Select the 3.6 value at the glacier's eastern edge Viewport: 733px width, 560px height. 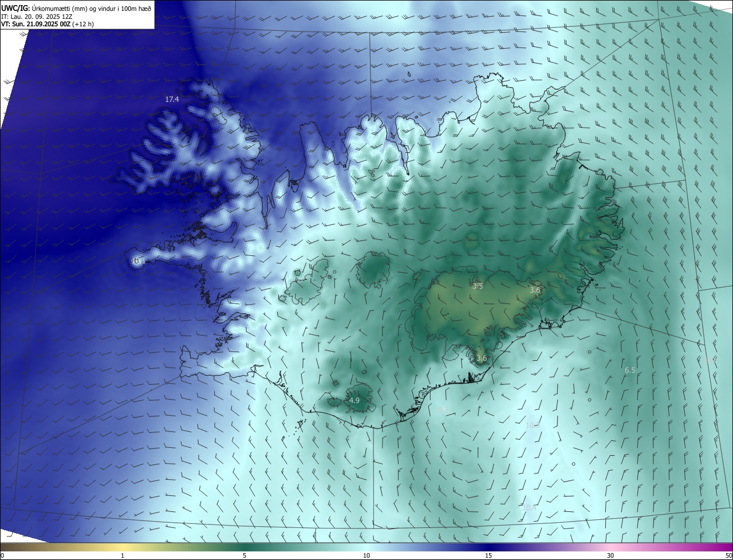click(x=535, y=290)
